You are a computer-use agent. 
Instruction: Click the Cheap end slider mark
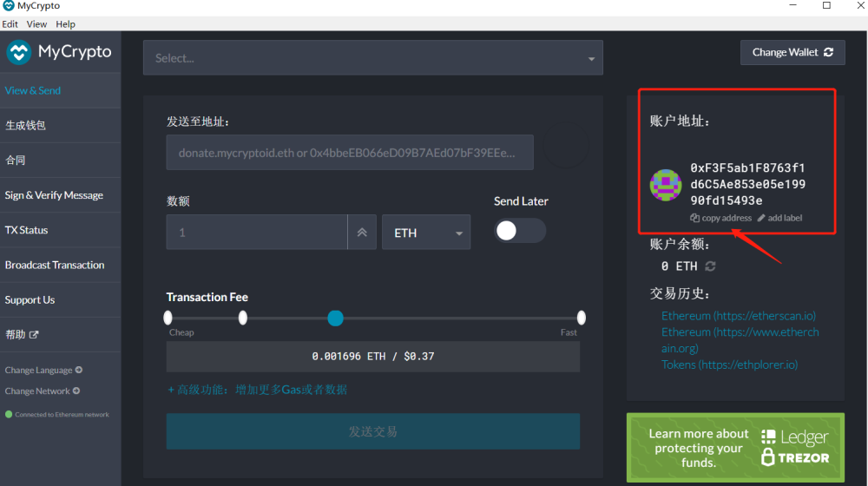(168, 318)
